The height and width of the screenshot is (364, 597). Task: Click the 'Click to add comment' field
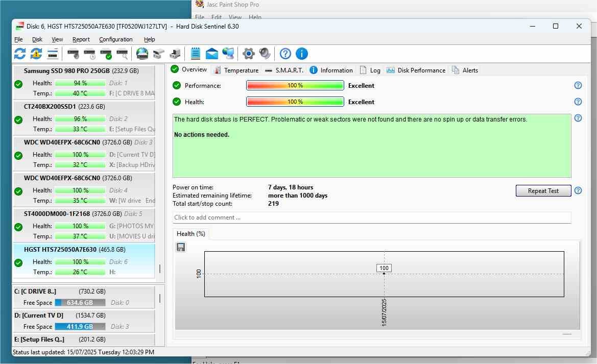372,217
